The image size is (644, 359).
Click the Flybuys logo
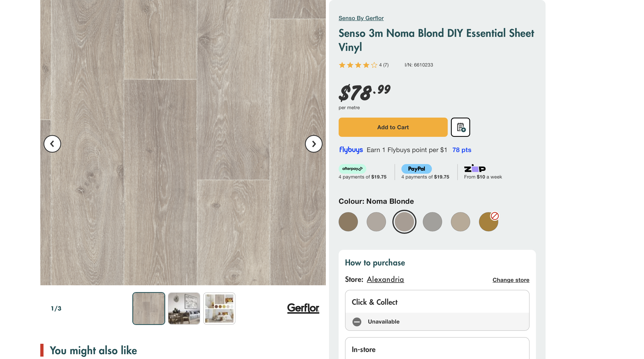pyautogui.click(x=351, y=150)
